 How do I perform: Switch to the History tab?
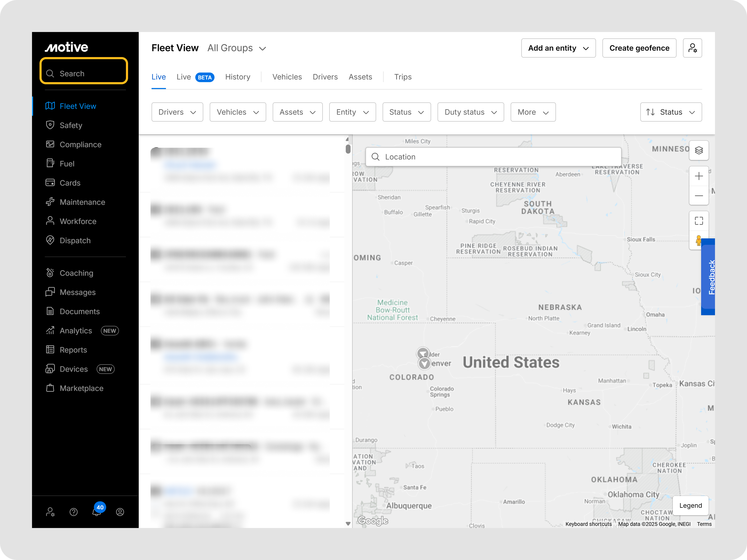click(x=238, y=77)
